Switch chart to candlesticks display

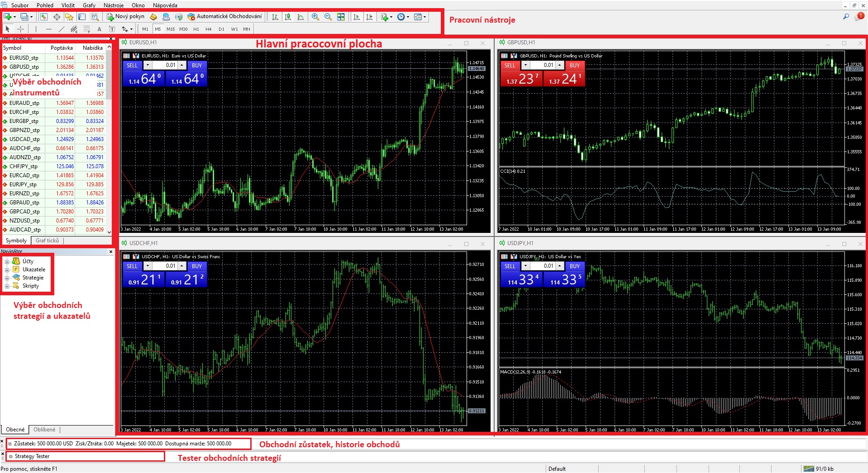tap(288, 17)
